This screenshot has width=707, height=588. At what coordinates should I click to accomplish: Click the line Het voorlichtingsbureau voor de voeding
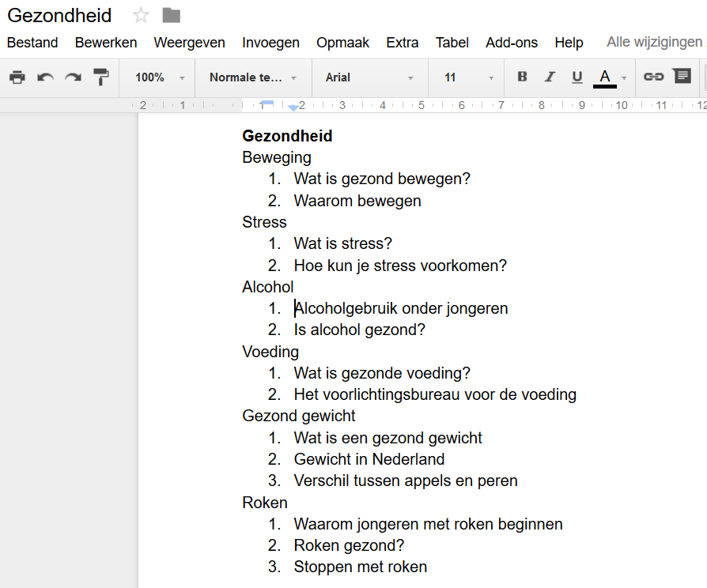click(x=435, y=394)
